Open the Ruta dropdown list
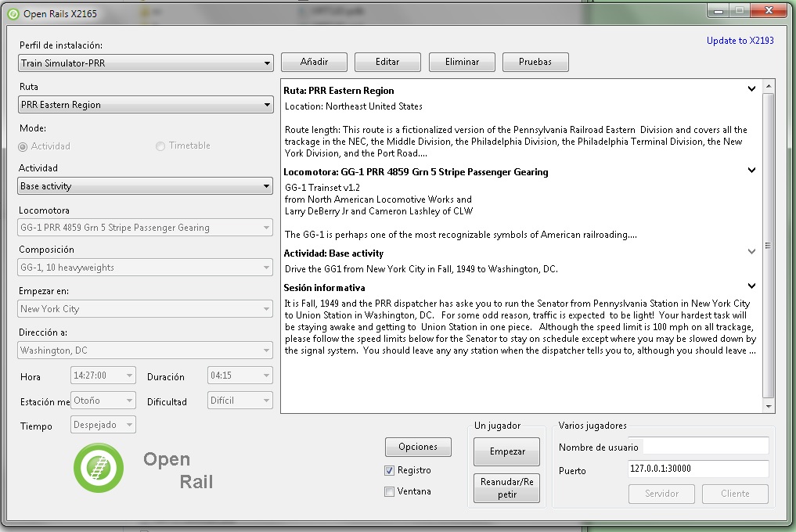 click(x=146, y=105)
